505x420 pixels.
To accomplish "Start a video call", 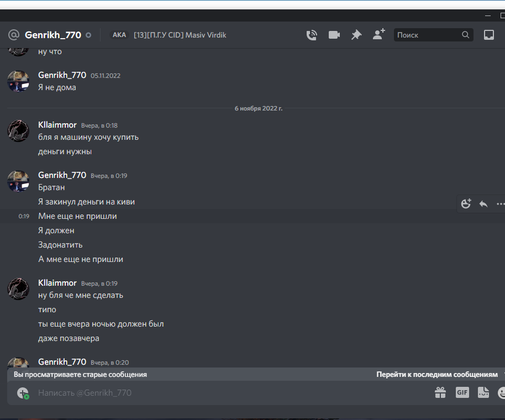I will click(x=334, y=35).
